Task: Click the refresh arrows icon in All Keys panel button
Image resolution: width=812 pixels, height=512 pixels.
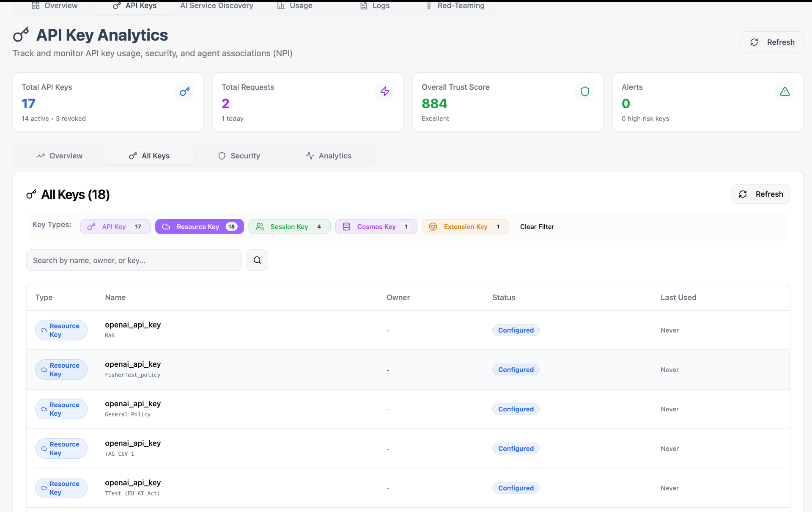Action: pos(743,194)
